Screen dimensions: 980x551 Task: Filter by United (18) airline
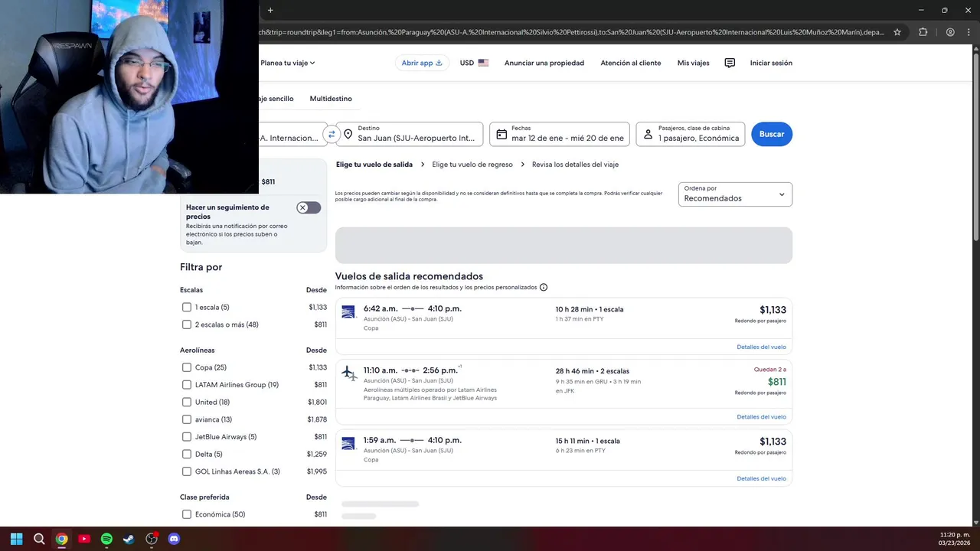pos(187,402)
